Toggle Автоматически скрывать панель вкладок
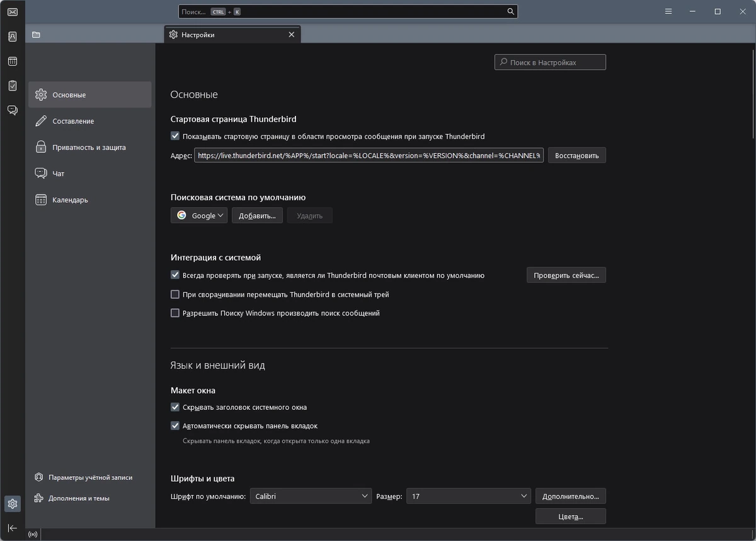The image size is (756, 541). [x=175, y=426]
